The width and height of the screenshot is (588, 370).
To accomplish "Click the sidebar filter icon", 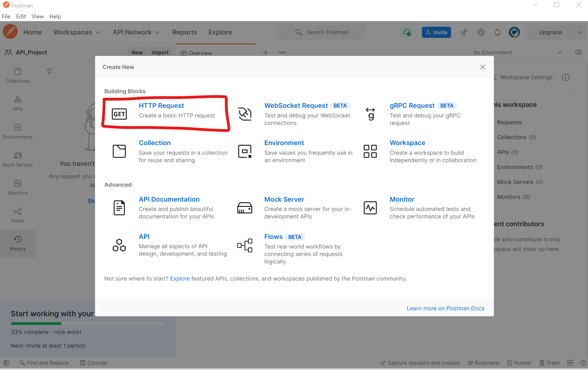I will 49,71.
